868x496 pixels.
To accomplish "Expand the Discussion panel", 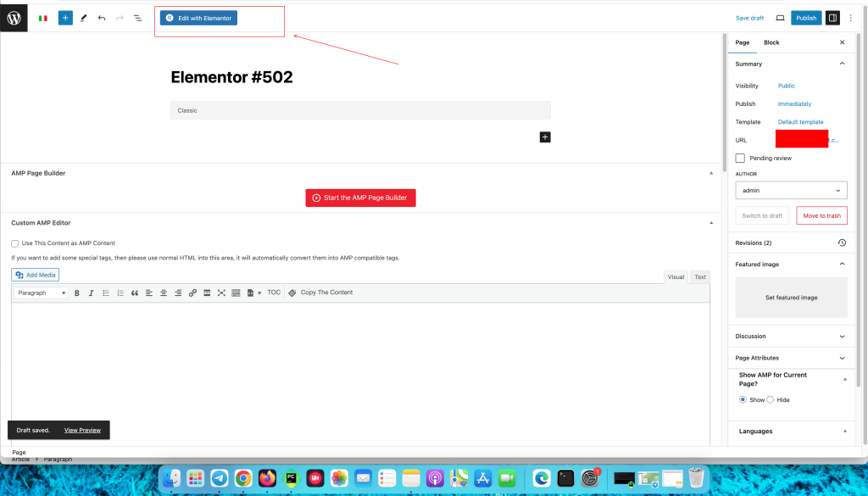I will coord(842,337).
